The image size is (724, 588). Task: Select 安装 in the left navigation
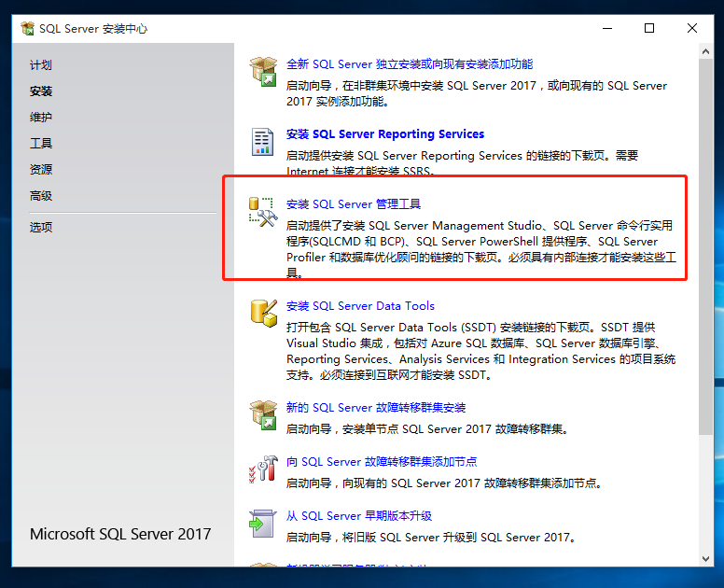[x=41, y=91]
